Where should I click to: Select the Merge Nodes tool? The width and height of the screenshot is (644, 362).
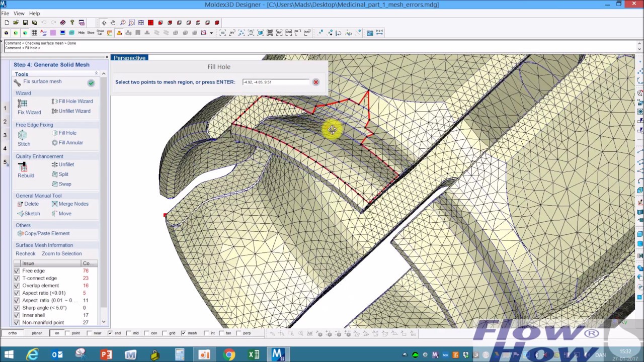[x=70, y=204]
